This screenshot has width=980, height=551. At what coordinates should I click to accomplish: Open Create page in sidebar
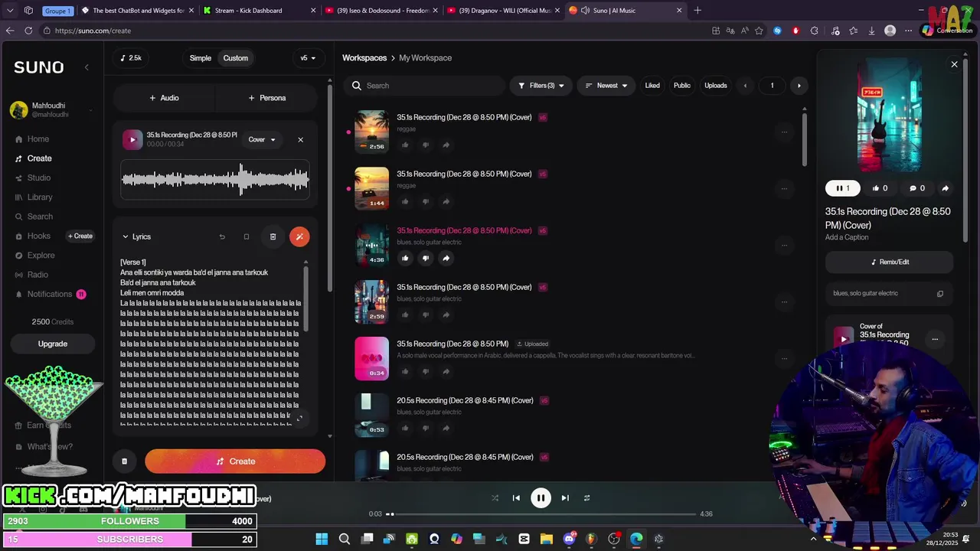click(39, 158)
